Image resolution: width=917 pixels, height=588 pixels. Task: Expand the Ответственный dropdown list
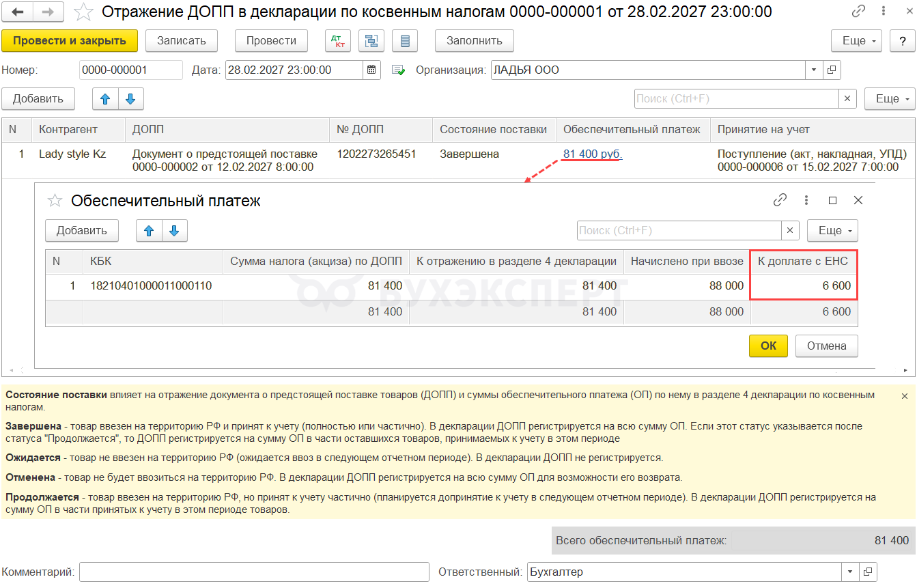point(851,572)
